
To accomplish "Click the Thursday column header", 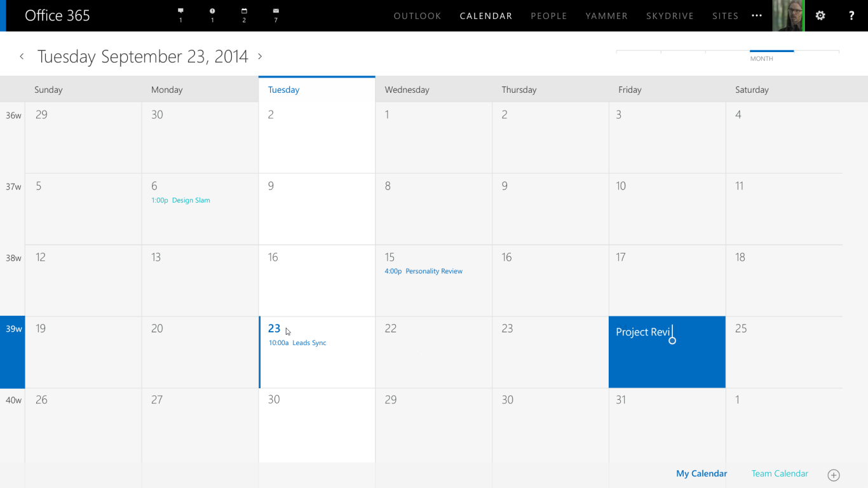I will (519, 90).
